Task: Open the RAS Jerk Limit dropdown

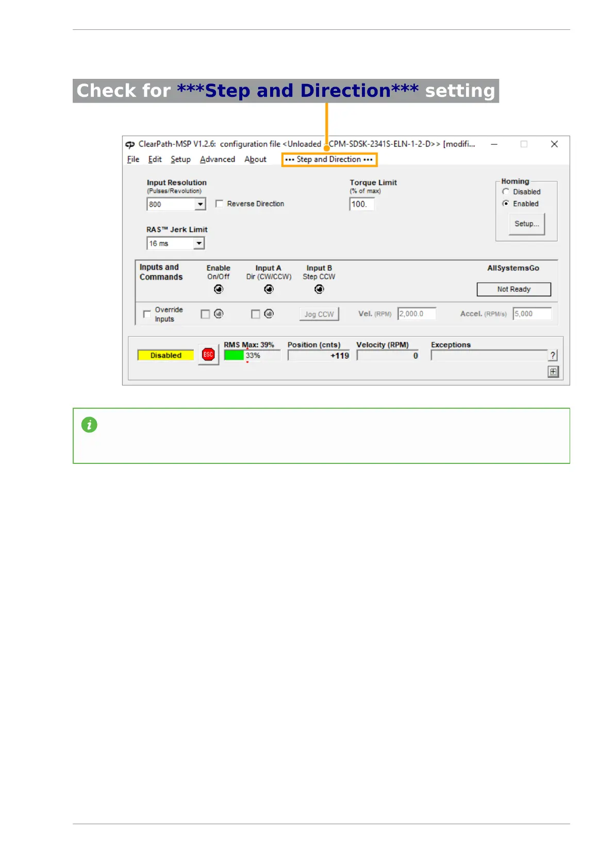Action: click(199, 243)
